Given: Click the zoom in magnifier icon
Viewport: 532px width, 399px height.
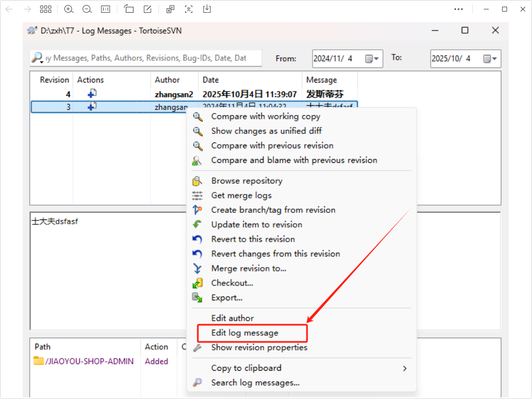Looking at the screenshot, I should pos(69,9).
